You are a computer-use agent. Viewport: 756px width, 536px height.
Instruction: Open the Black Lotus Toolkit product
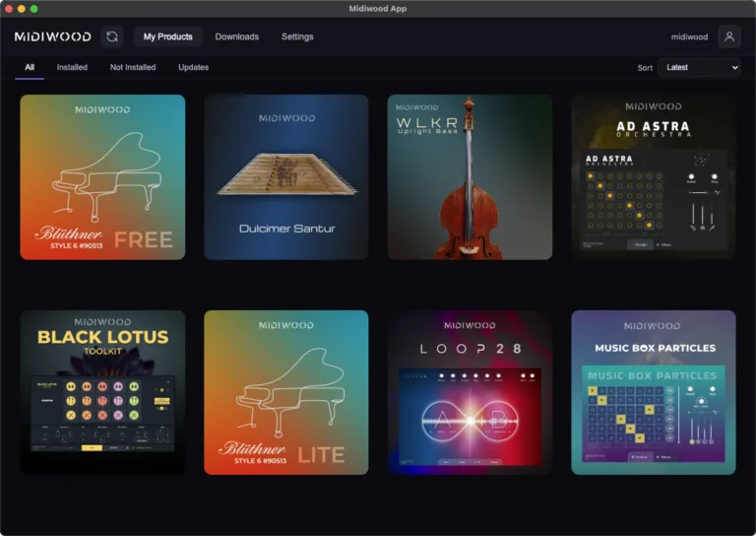tap(102, 392)
